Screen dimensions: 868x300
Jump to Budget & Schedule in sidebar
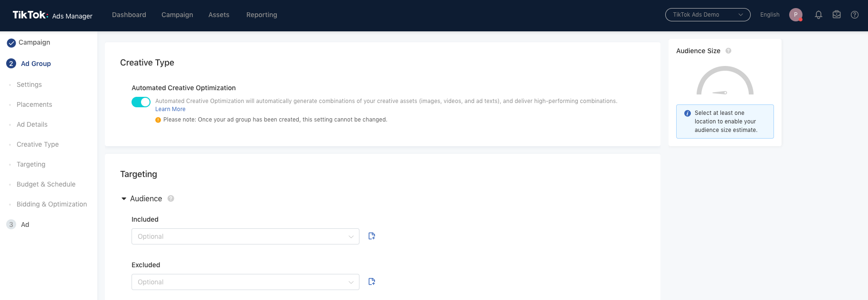coord(46,184)
